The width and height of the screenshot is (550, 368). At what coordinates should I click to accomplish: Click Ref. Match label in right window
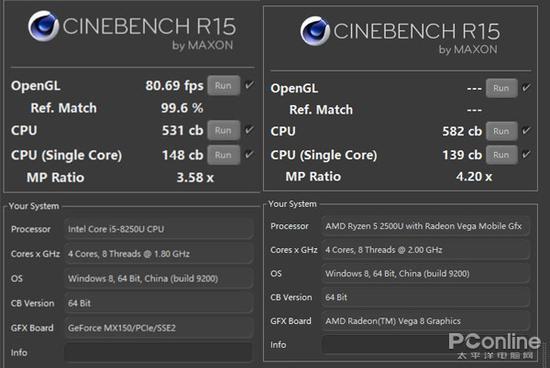click(321, 110)
